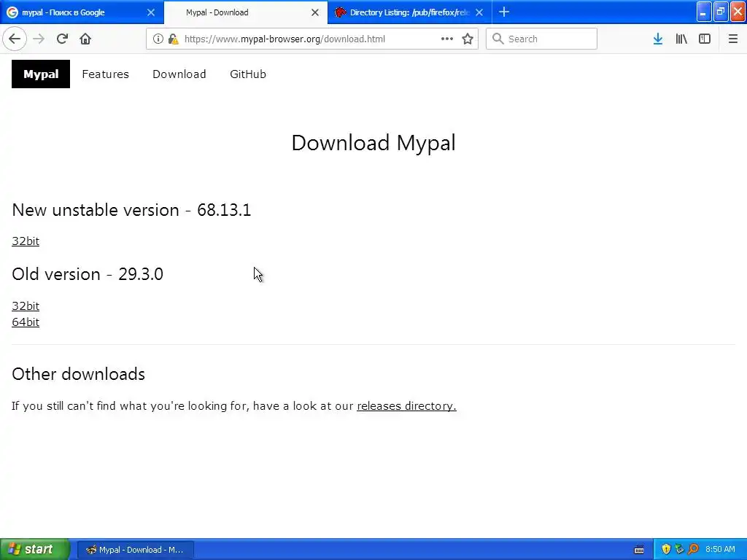747x560 pixels.
Task: Download 32bit unstable version 68.13.1
Action: [26, 241]
